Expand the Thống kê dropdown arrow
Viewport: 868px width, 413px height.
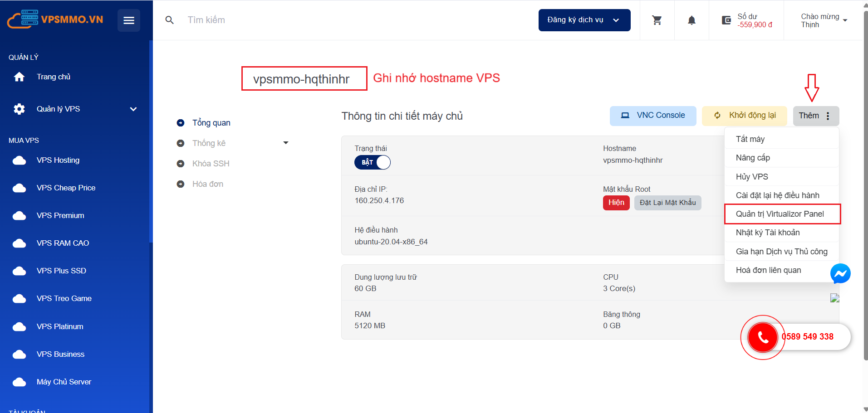(286, 143)
